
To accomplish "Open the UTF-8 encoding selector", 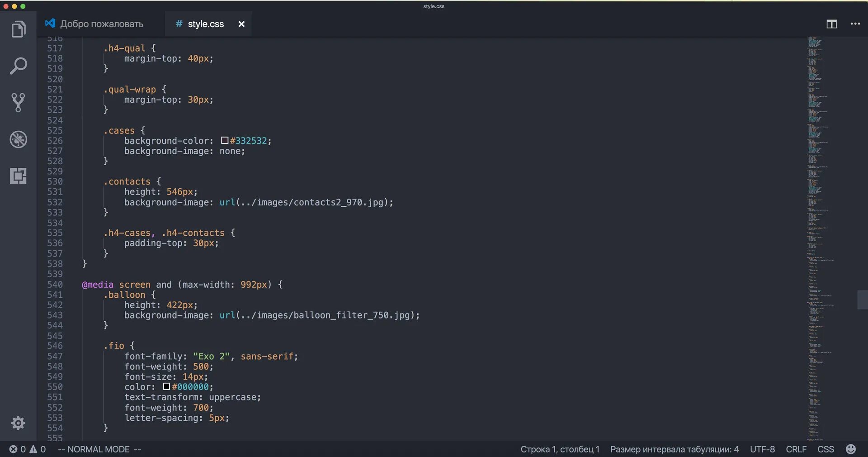I will 762,449.
